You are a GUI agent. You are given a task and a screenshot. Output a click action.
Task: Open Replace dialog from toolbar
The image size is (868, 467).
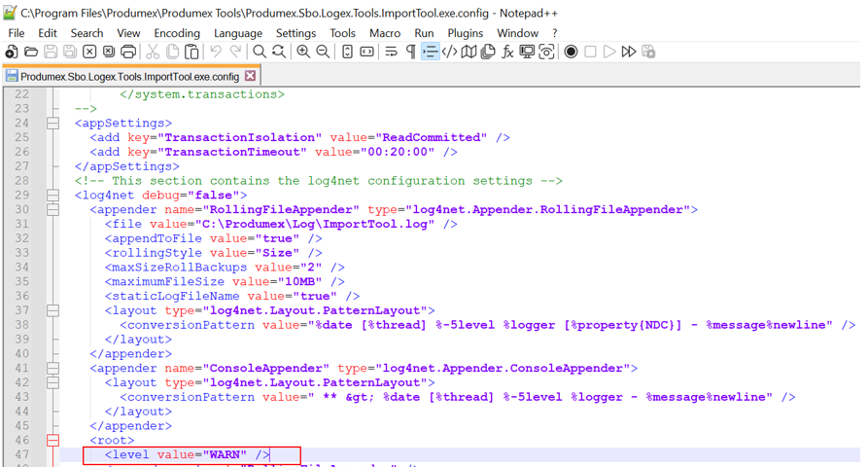279,53
